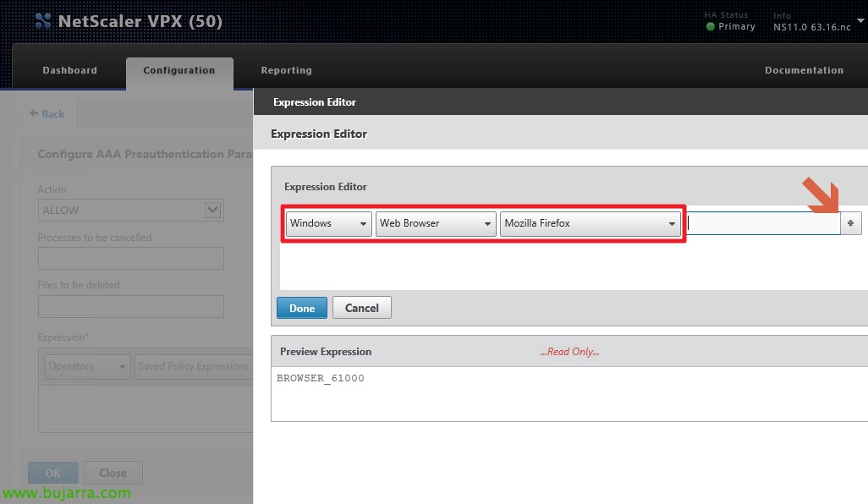Screen dimensions: 868x504
Task: Click the NetScaler logo icon
Action: pyautogui.click(x=42, y=21)
